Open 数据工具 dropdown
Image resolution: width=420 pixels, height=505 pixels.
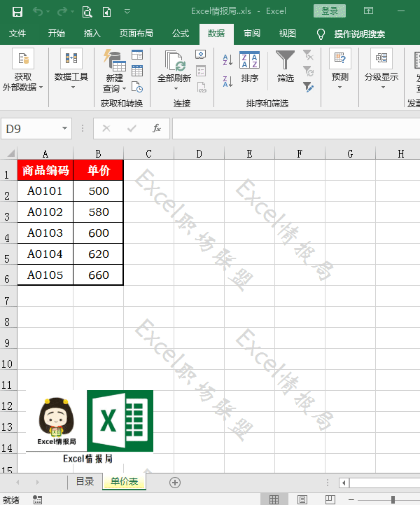coord(71,69)
